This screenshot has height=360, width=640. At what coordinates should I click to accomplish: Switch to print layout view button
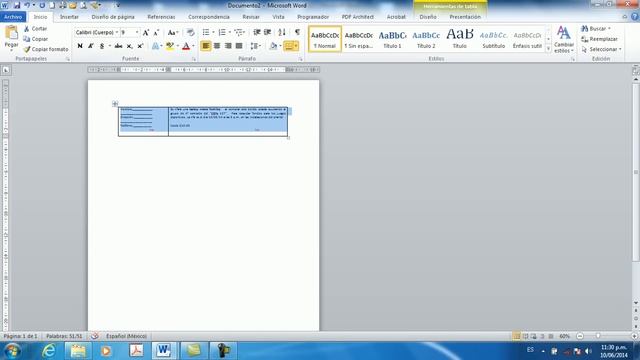coord(516,336)
